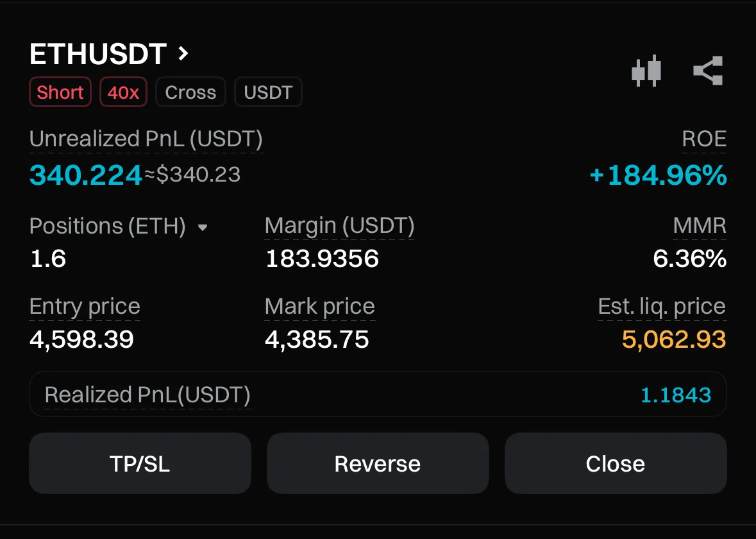Open ETHUSDT pair details arrow
The height and width of the screenshot is (539, 756).
pos(183,53)
